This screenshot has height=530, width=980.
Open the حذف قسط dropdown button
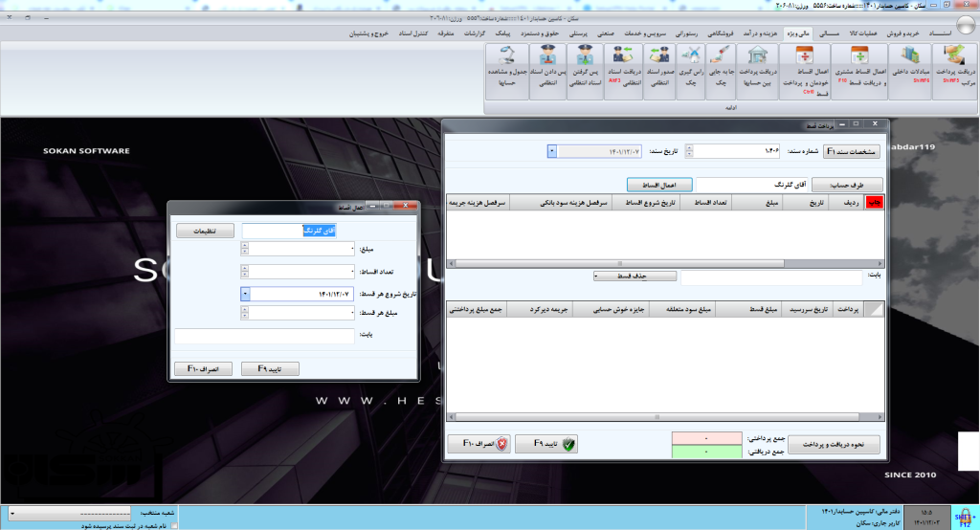click(635, 276)
